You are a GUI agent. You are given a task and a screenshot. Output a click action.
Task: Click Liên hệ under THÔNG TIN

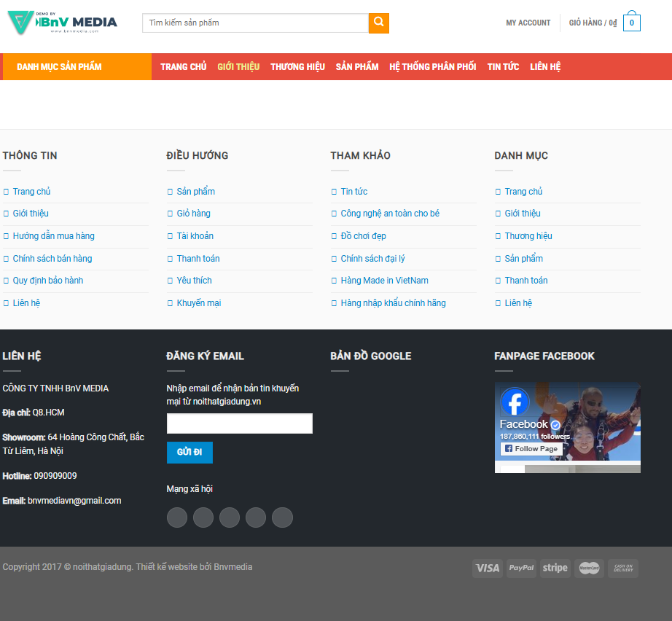26,303
